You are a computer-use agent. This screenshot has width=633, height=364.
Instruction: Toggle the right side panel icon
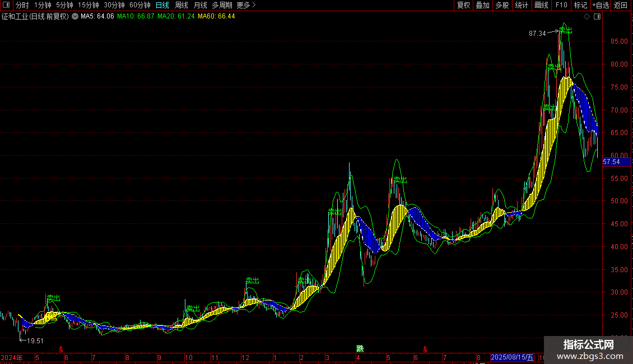point(597,17)
